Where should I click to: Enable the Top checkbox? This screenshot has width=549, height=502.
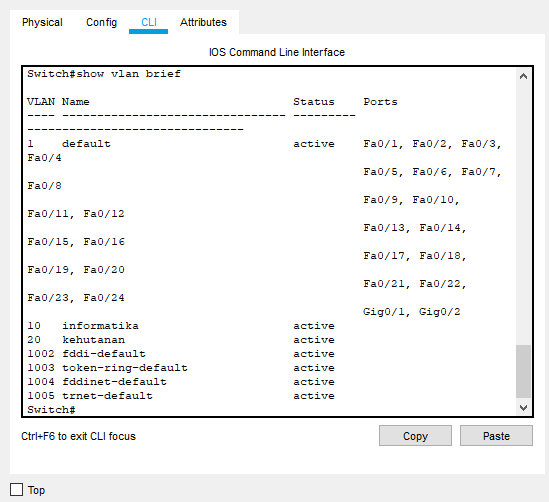coord(16,490)
